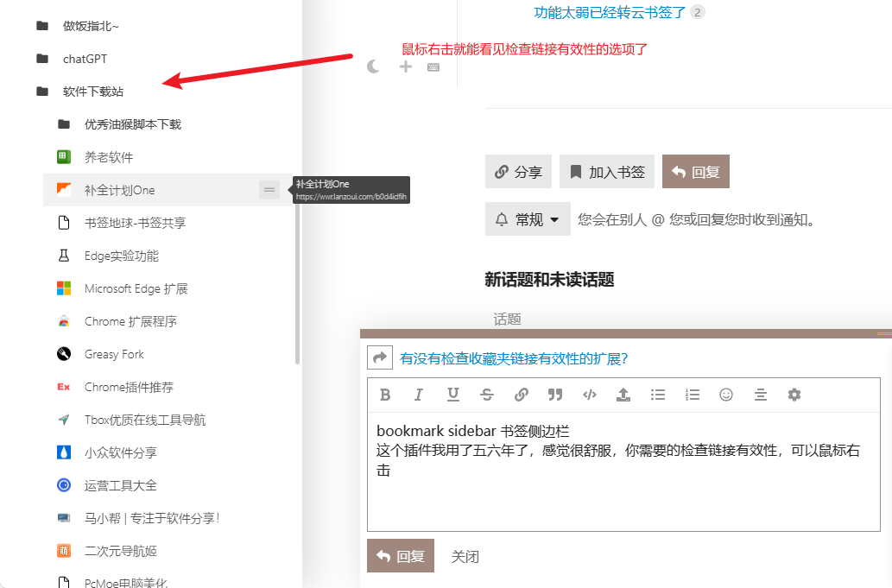Open the 常规 notification level dropdown
Viewport: 892px width, 588px height.
pyautogui.click(x=528, y=219)
